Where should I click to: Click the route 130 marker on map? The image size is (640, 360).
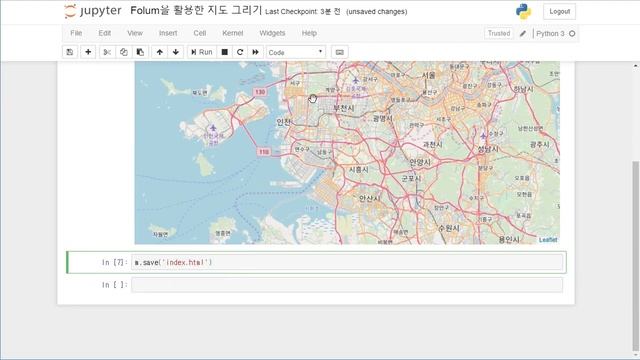(x=260, y=92)
